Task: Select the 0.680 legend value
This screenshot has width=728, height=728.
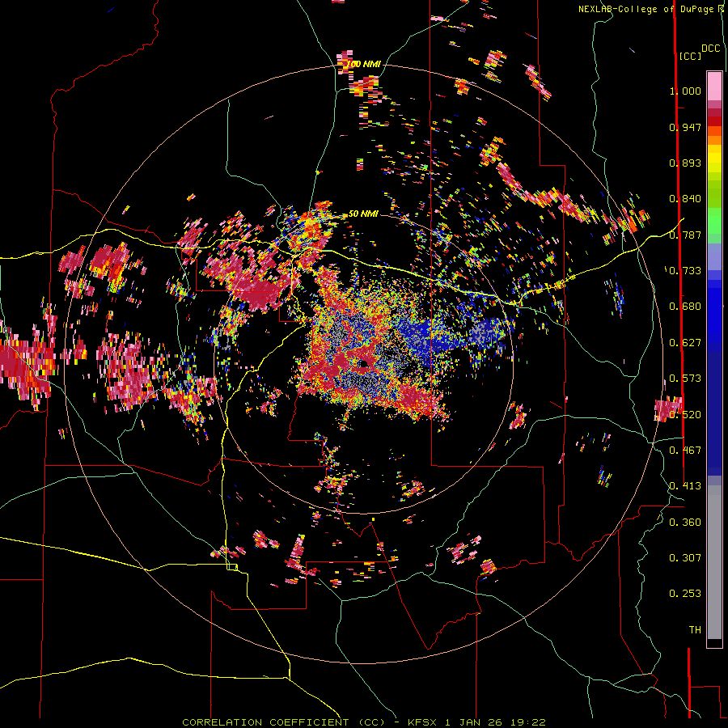Action: coord(685,307)
